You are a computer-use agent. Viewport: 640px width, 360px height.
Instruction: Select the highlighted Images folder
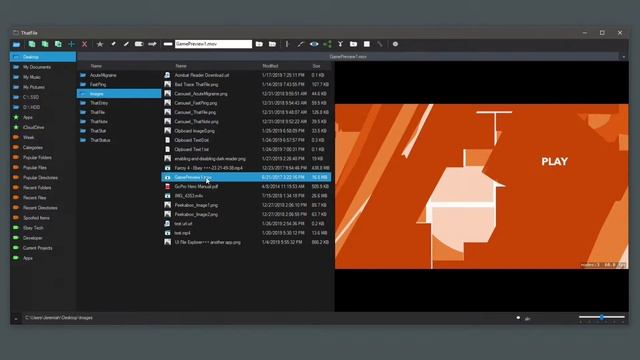click(119, 93)
